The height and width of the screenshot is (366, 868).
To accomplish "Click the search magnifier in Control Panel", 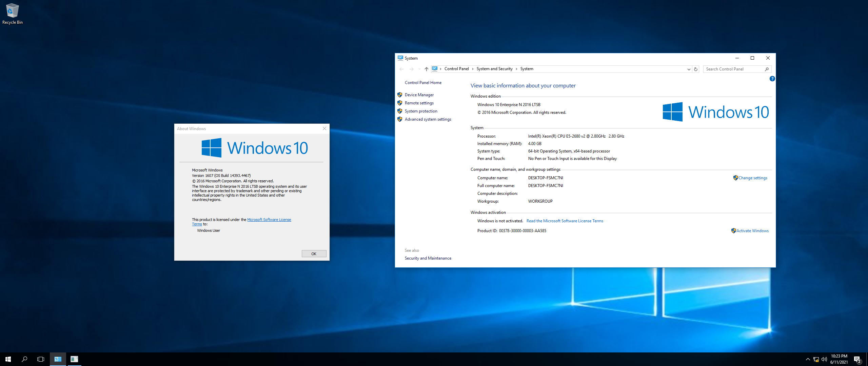I will [767, 69].
